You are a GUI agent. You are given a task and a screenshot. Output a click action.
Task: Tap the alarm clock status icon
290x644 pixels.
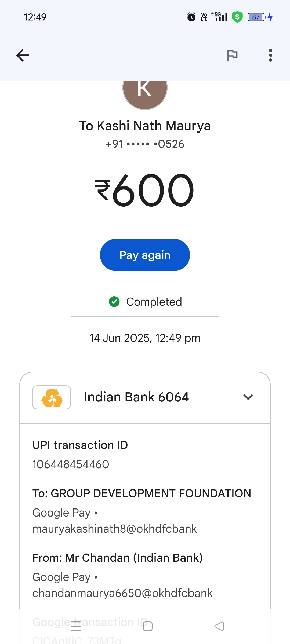click(x=191, y=17)
